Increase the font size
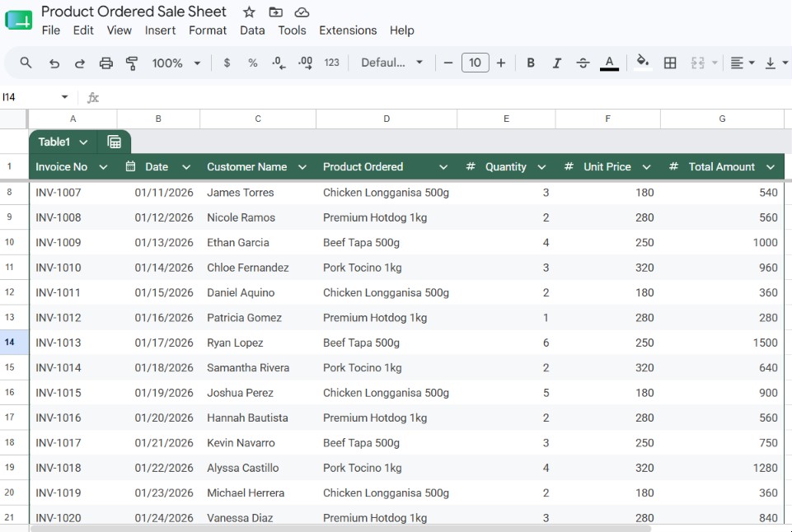The image size is (792, 532). pos(500,63)
